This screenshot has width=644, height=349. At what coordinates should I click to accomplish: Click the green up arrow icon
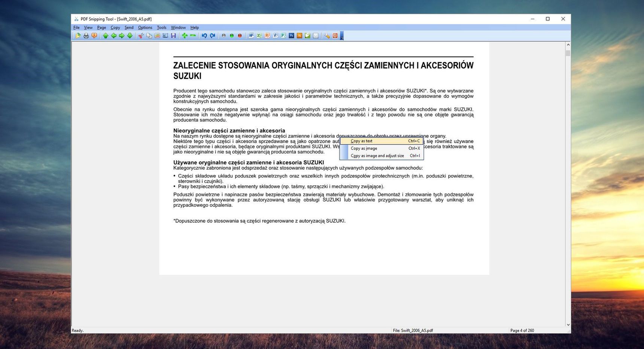[x=106, y=36]
